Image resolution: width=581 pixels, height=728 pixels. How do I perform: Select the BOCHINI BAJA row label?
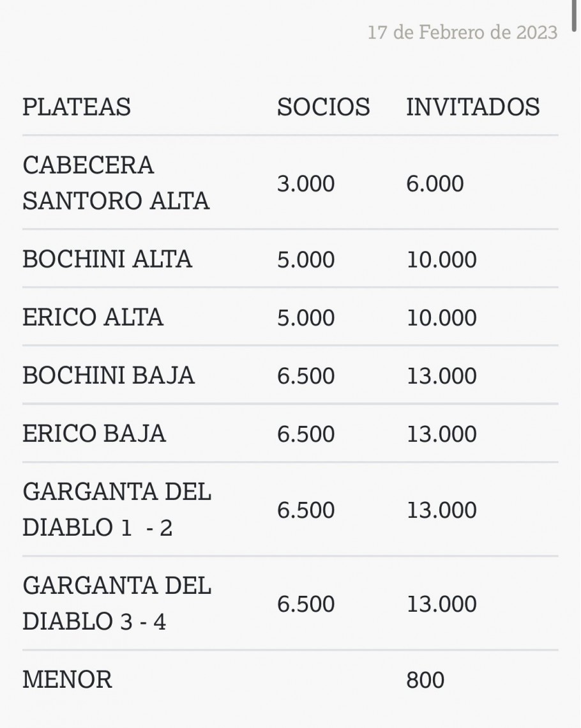[109, 375]
